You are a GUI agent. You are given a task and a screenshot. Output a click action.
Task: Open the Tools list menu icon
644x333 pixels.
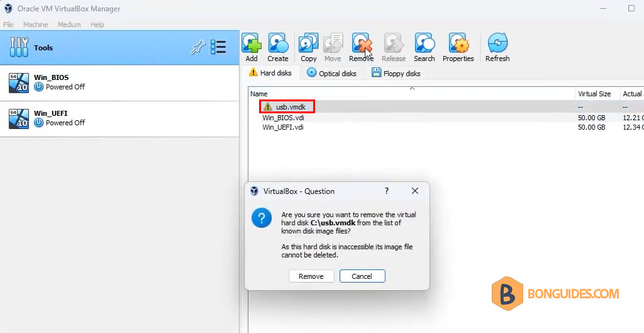tap(218, 47)
